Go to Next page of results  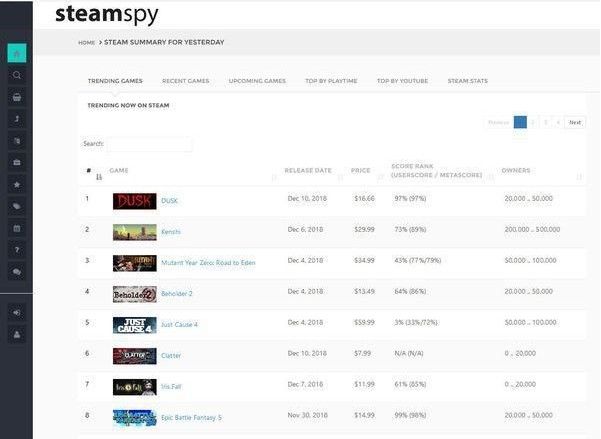[575, 122]
